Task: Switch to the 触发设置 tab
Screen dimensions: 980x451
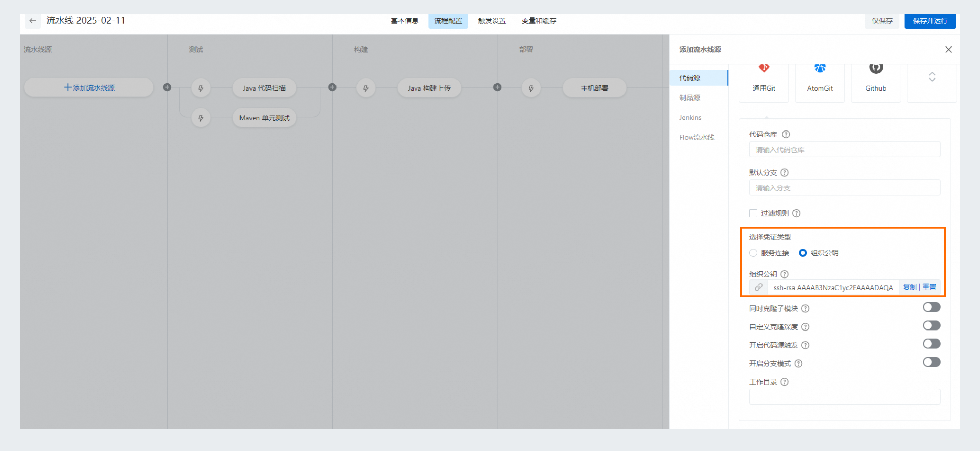Action: [492, 21]
